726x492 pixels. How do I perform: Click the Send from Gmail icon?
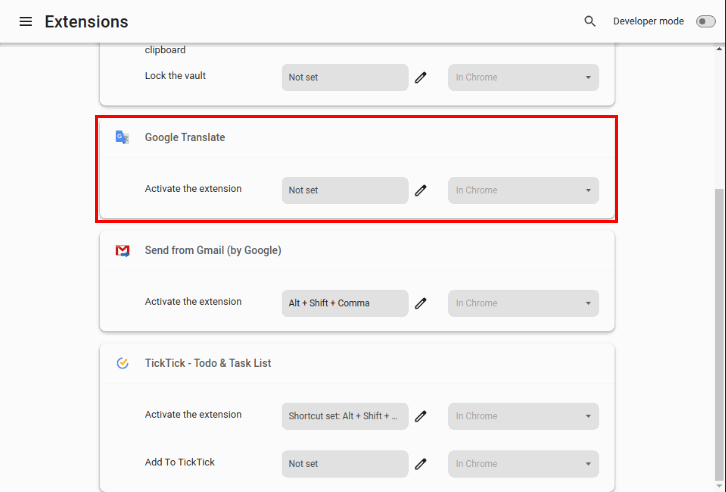tap(122, 250)
